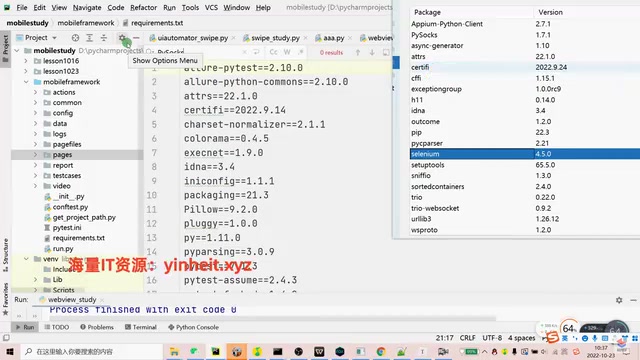
Task: Close the swipe_study.py editor tab
Action: click(x=305, y=38)
